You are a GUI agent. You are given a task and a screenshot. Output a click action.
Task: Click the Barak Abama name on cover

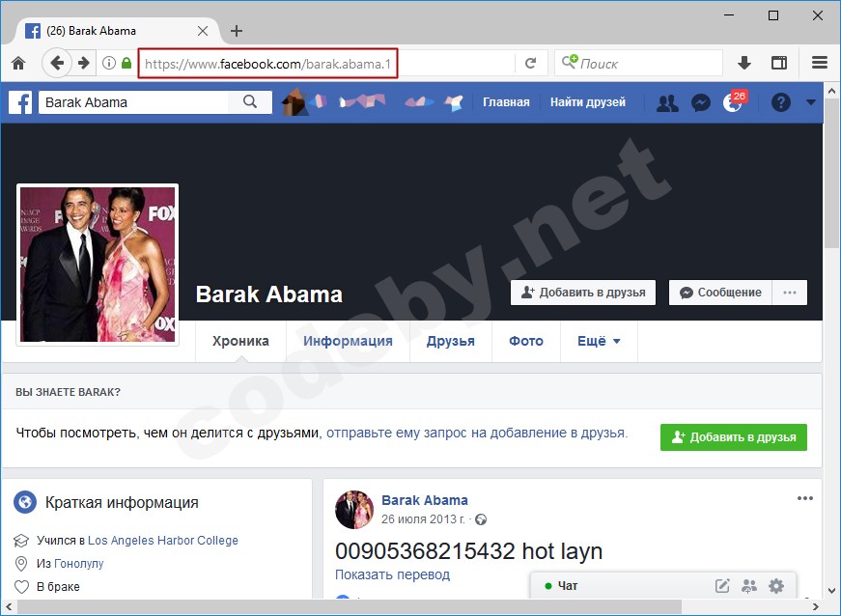(x=268, y=294)
